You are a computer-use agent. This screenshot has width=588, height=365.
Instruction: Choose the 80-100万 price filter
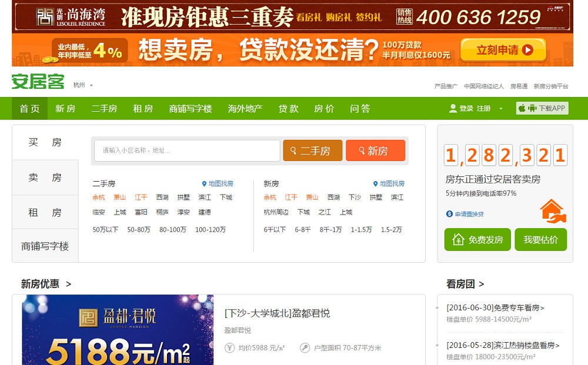tap(172, 230)
